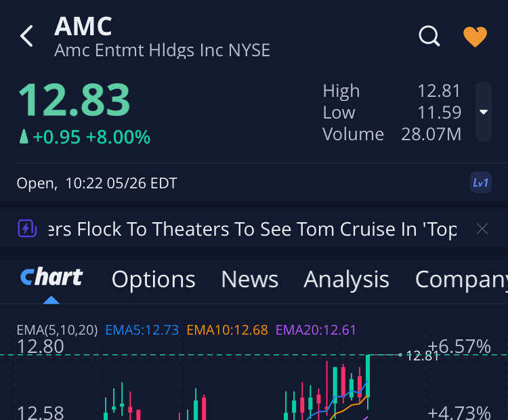Go back using the left arrow
508x420 pixels.
pyautogui.click(x=26, y=36)
